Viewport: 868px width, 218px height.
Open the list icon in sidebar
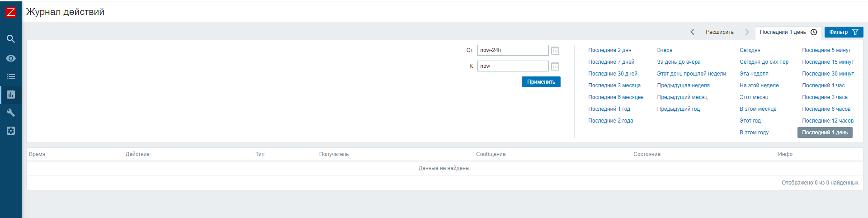(x=11, y=76)
